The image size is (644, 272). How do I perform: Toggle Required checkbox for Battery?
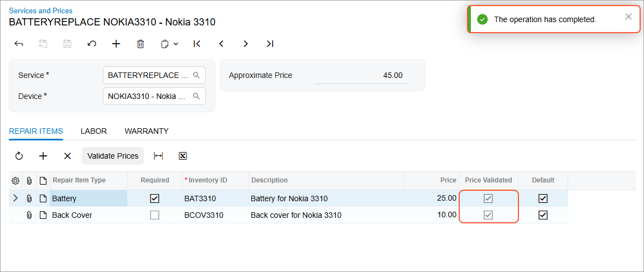155,198
